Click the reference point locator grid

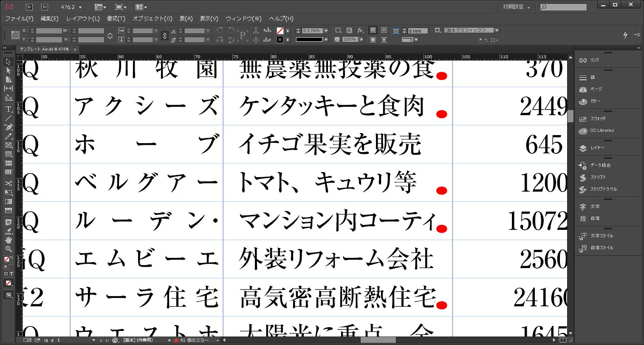[15, 35]
